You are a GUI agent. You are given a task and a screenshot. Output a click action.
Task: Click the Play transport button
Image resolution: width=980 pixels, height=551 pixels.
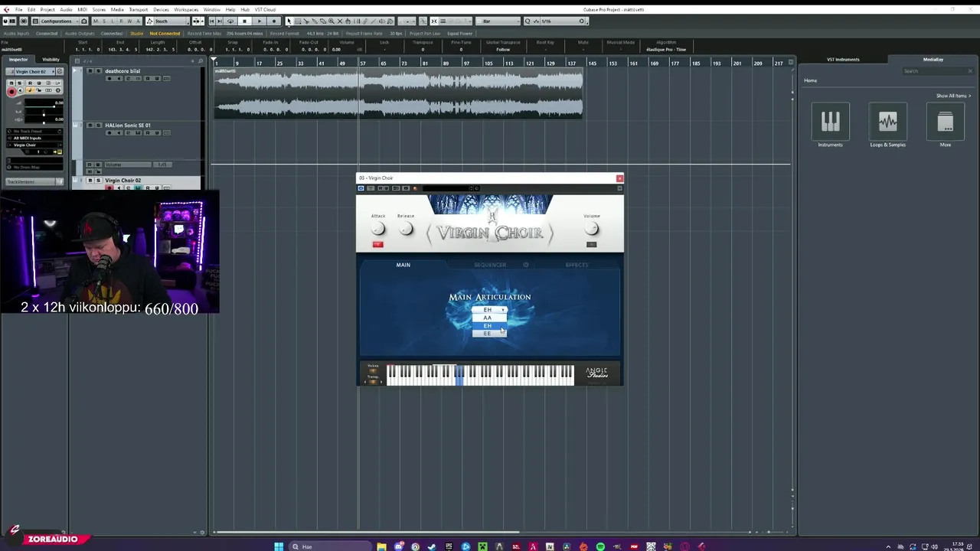click(x=260, y=21)
